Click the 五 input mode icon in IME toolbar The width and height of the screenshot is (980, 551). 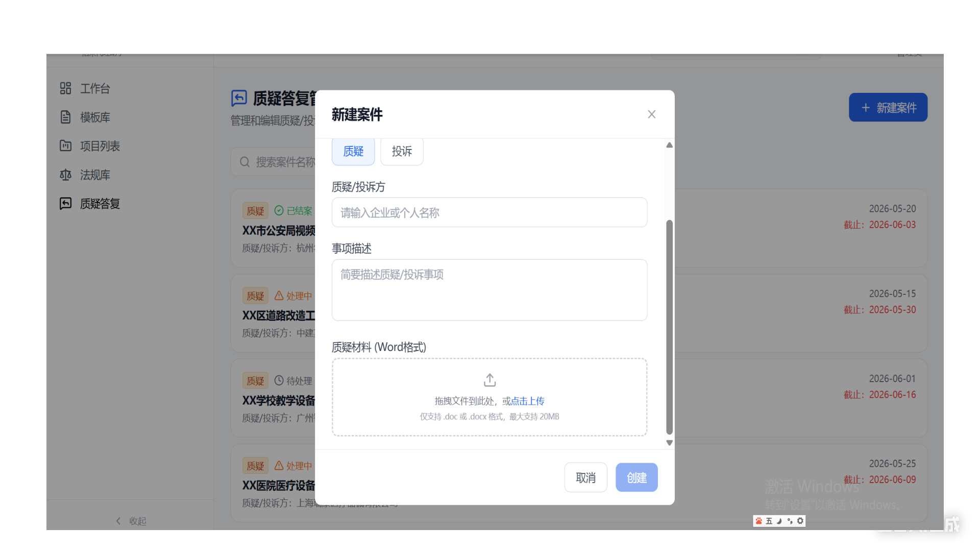coord(769,521)
